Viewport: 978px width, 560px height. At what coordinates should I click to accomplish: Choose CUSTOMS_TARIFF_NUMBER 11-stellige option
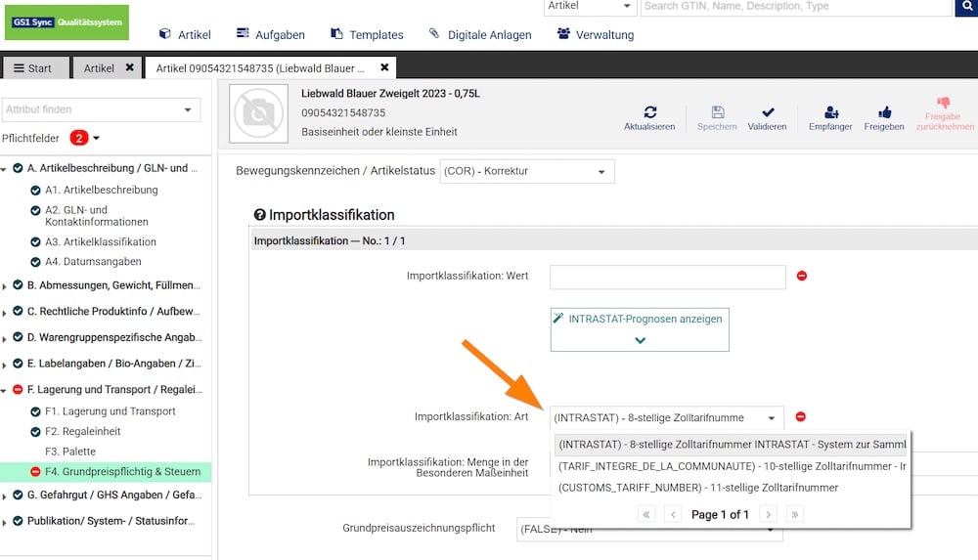[697, 488]
